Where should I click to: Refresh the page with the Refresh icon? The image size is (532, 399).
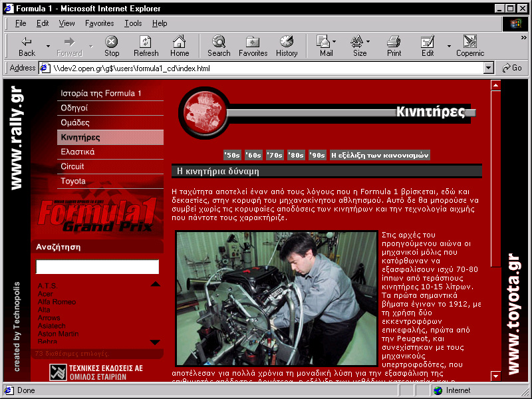146,46
